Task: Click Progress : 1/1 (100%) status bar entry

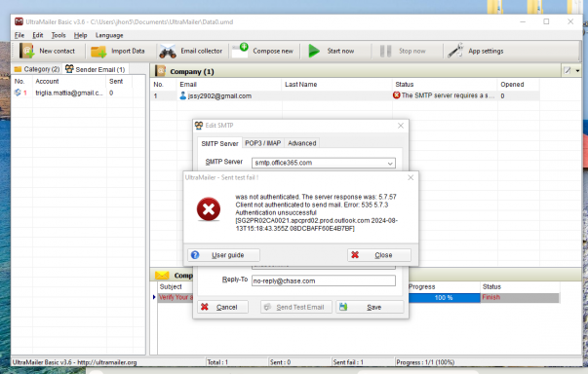Action: pos(425,362)
